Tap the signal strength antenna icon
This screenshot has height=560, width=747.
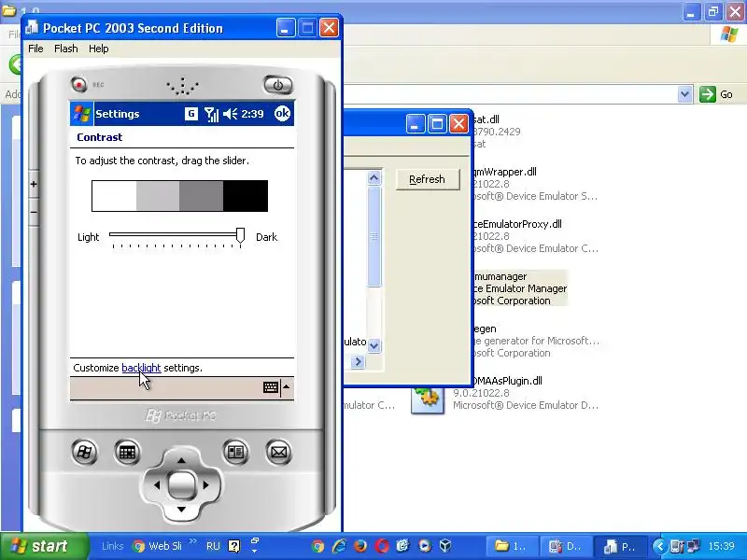point(211,114)
